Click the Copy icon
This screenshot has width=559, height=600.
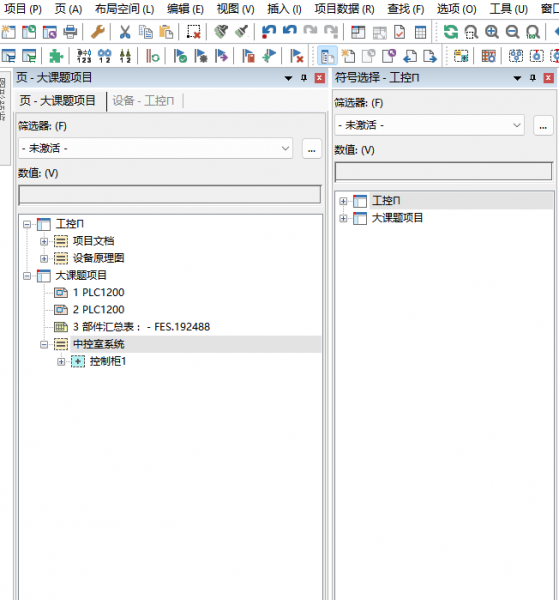pos(146,32)
